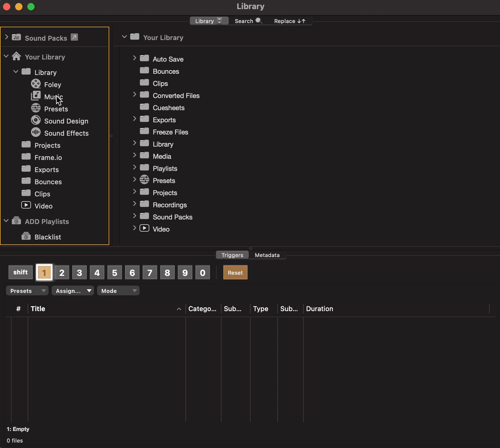Click the Reset button

click(235, 272)
